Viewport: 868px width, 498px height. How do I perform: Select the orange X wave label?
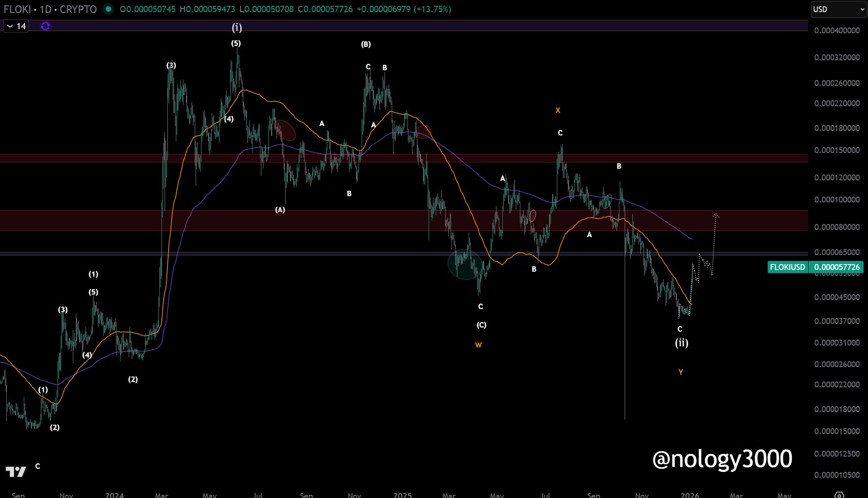[x=558, y=110]
